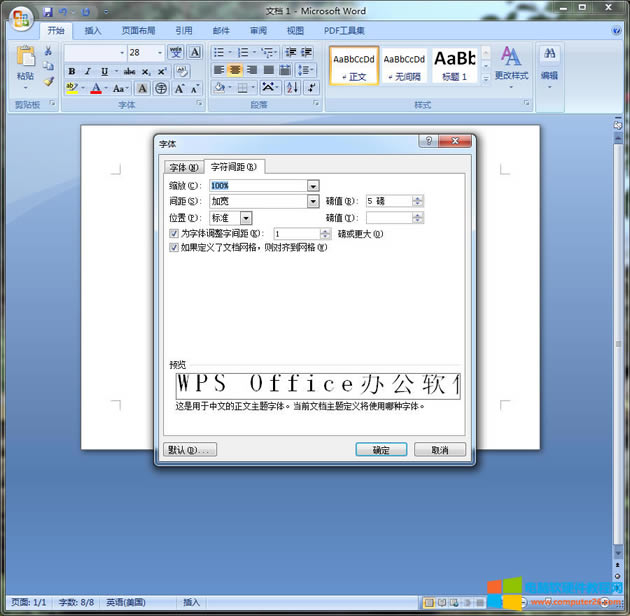
Task: Switch to the 字体 tab in dialog
Action: pos(183,167)
